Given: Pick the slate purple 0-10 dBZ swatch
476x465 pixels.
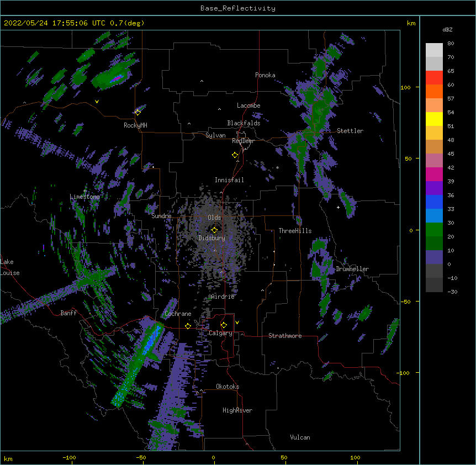Looking at the screenshot, I should click(434, 257).
